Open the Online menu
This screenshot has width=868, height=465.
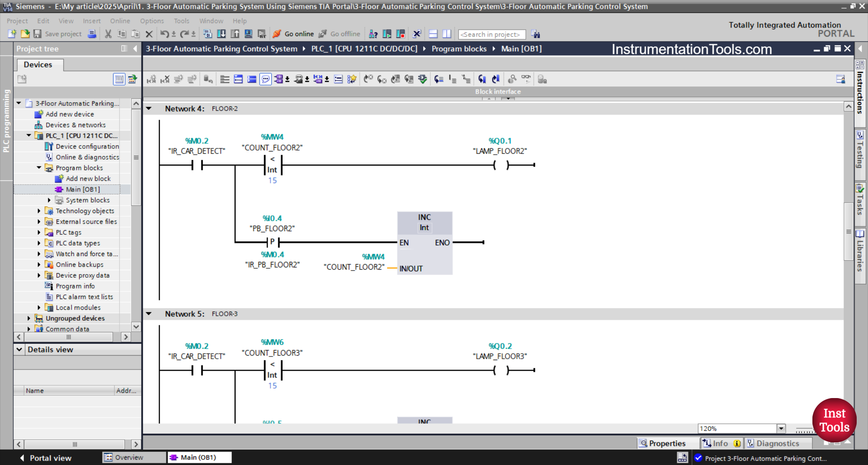(x=119, y=21)
